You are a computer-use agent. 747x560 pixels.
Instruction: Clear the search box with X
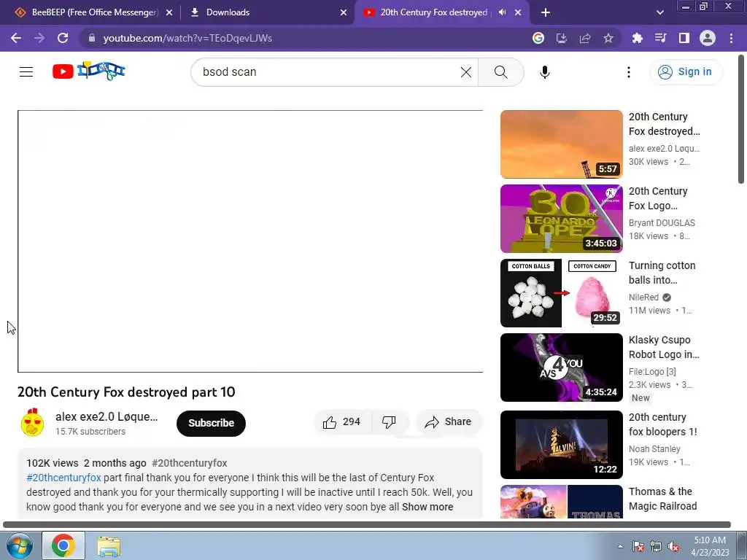[x=466, y=72]
